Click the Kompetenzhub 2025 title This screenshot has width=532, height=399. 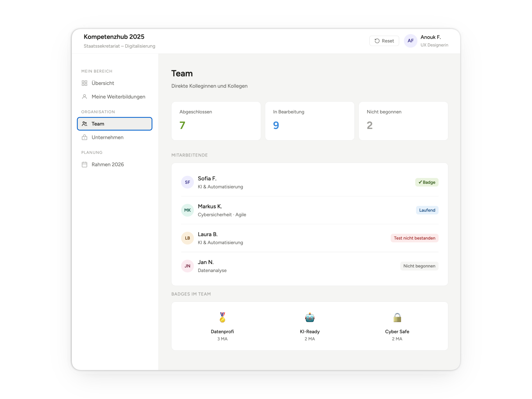click(x=114, y=37)
